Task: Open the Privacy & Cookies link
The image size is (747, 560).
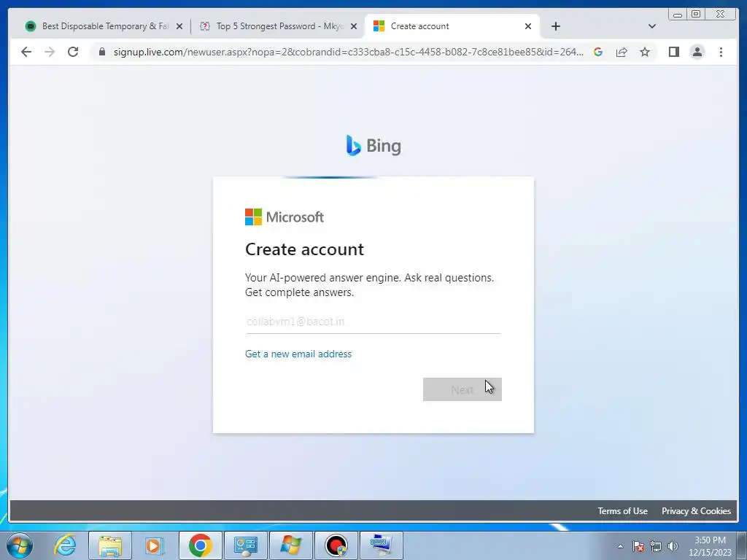Action: [x=696, y=511]
